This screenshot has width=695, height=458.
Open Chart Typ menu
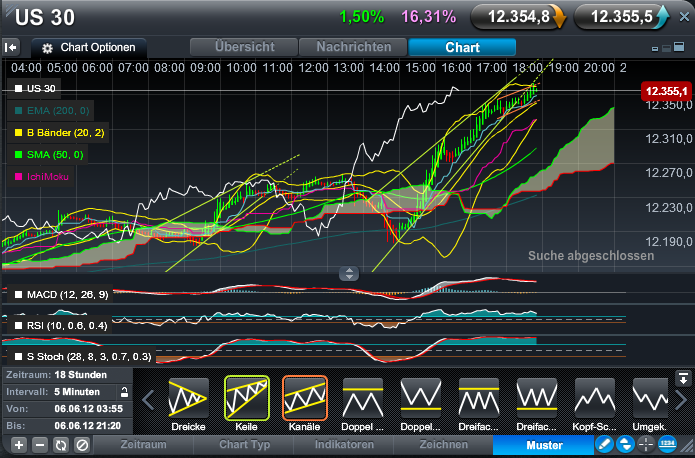coord(244,445)
